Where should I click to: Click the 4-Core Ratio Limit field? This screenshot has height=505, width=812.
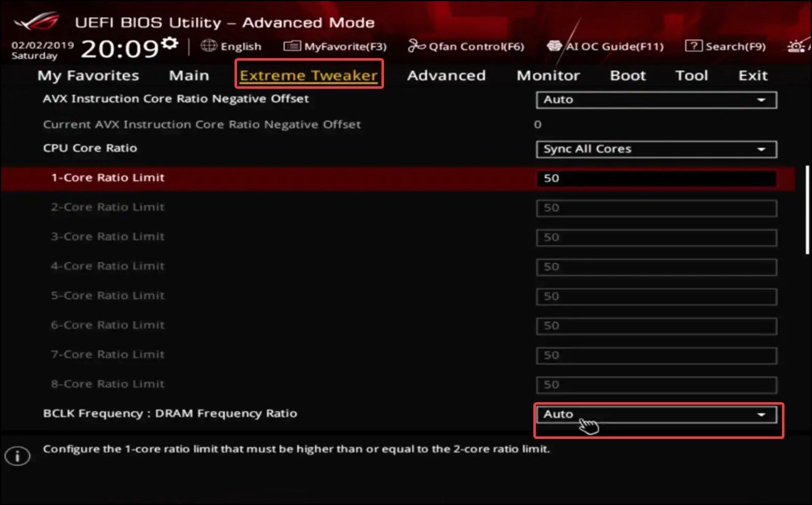(656, 267)
